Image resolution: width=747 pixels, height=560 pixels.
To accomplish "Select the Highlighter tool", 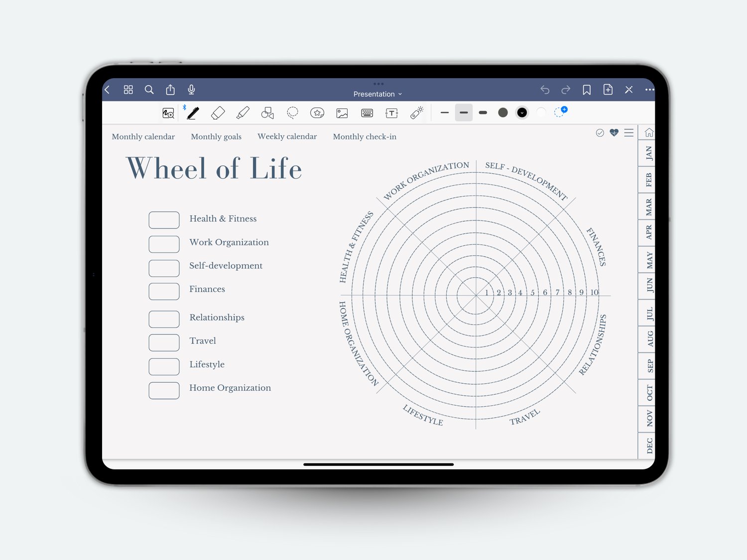I will (243, 113).
